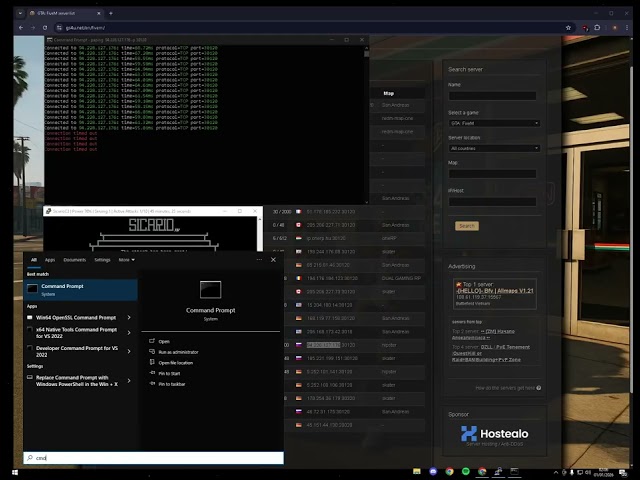Choose Pin to taskbar
640x480 pixels.
pyautogui.click(x=171, y=384)
